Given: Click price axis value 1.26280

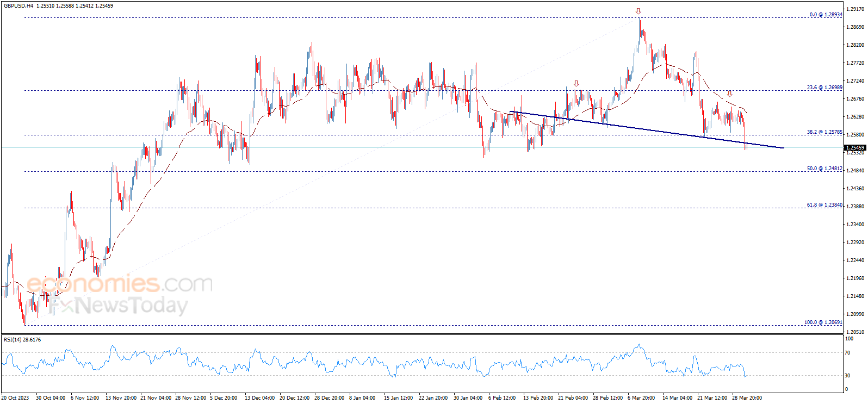Looking at the screenshot, I should coord(856,117).
